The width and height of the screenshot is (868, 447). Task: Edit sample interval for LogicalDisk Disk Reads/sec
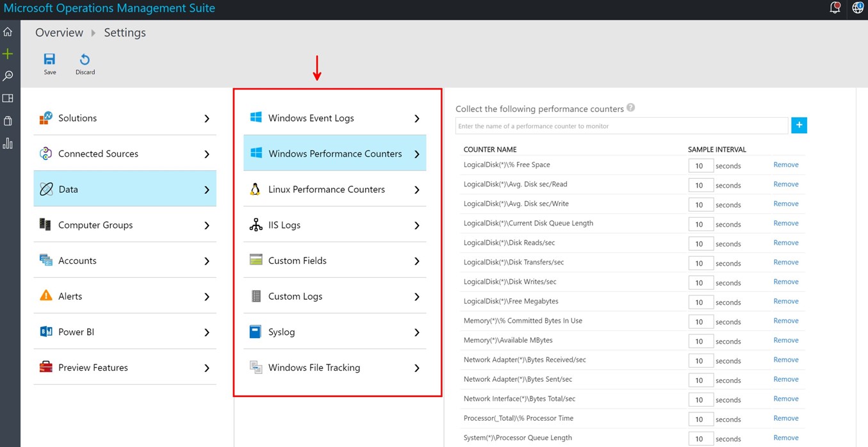tap(700, 243)
